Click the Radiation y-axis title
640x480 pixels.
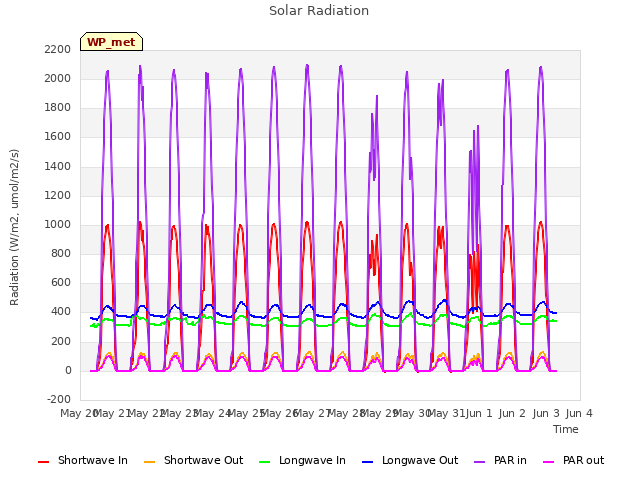click(x=14, y=227)
